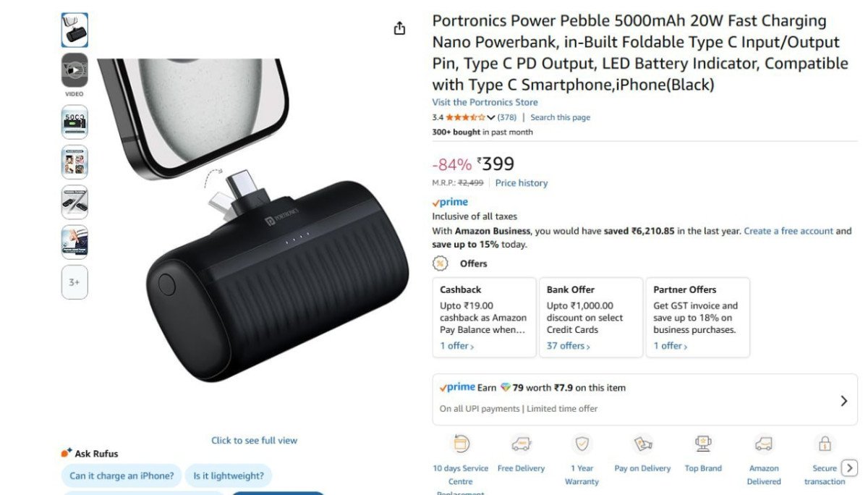Select the Free Delivery icon
Viewport: 868px width, 495px height.
coord(522,444)
